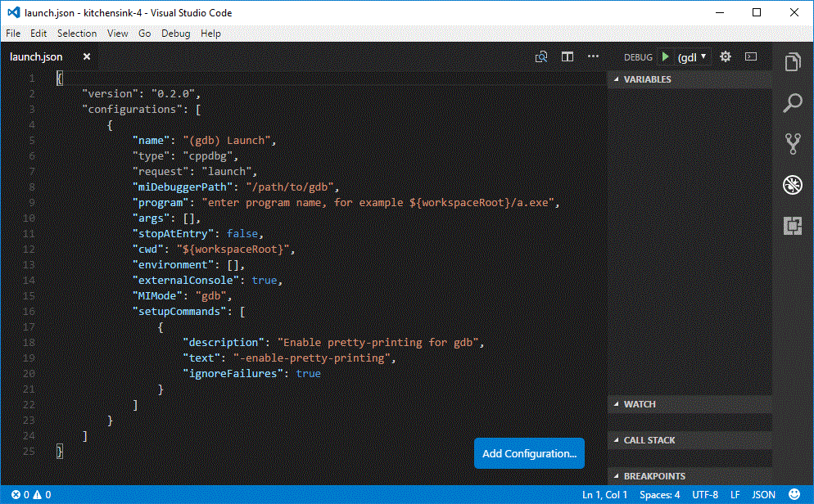
Task: Open launch.json with the gear icon
Action: [x=726, y=56]
